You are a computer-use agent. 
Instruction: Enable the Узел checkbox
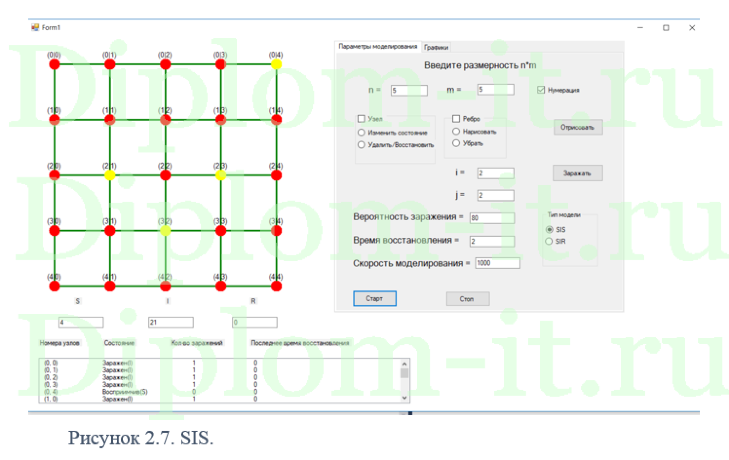point(362,119)
